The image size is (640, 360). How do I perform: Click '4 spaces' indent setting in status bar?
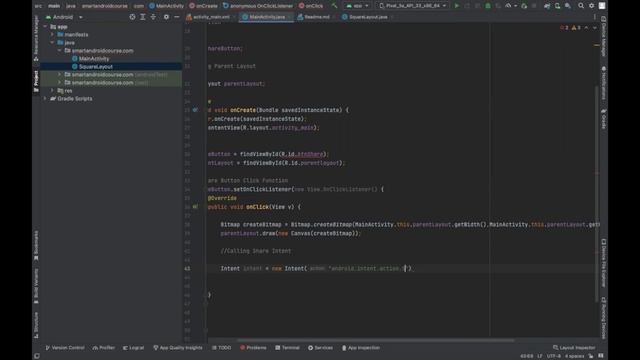(575, 356)
